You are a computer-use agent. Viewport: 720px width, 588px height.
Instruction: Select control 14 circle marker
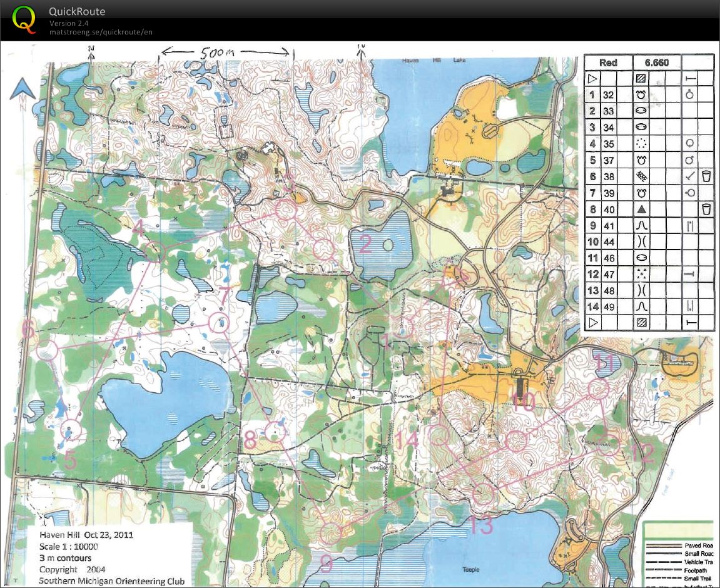tap(440, 436)
